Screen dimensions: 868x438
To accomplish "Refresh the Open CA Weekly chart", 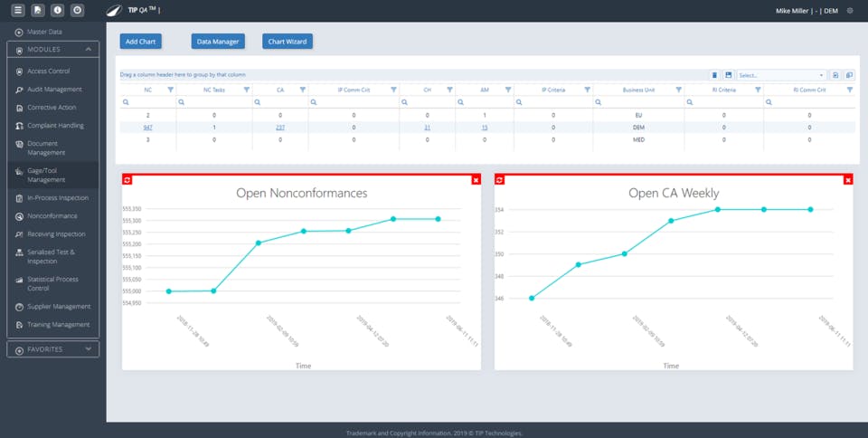I will pyautogui.click(x=500, y=180).
